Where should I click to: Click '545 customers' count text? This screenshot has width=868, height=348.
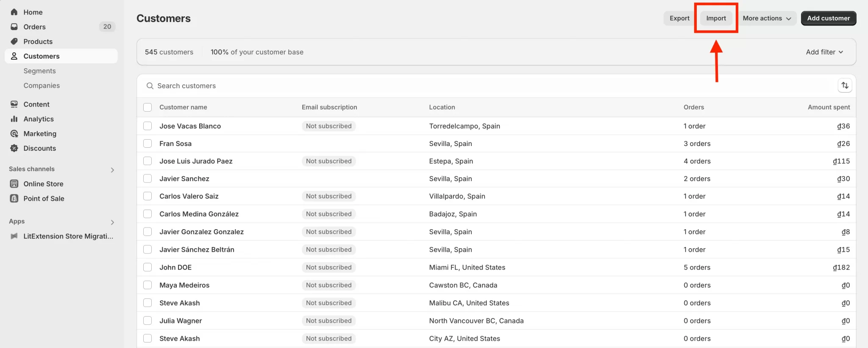pos(169,52)
